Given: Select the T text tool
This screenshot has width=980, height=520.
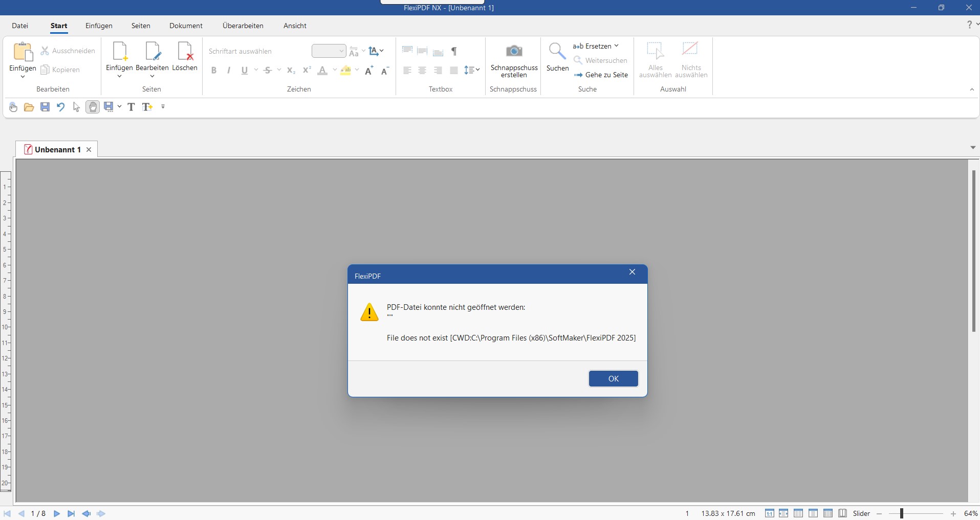Looking at the screenshot, I should (131, 107).
